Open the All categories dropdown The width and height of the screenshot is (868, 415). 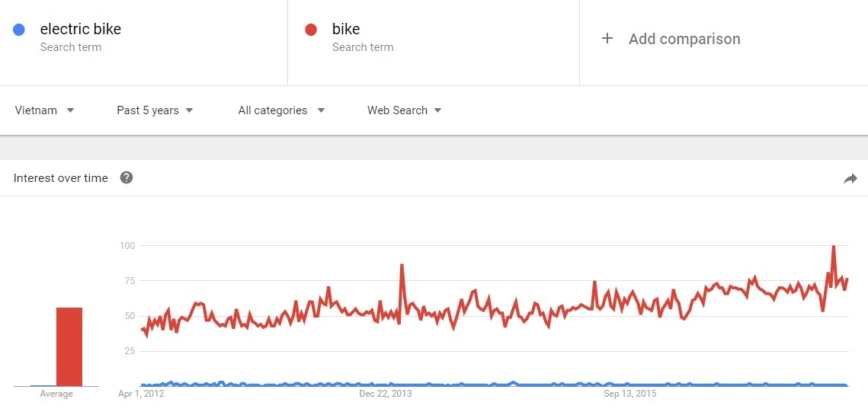pos(281,110)
